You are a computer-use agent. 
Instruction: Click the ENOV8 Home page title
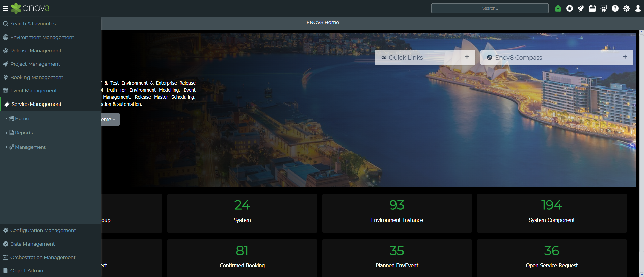click(323, 22)
